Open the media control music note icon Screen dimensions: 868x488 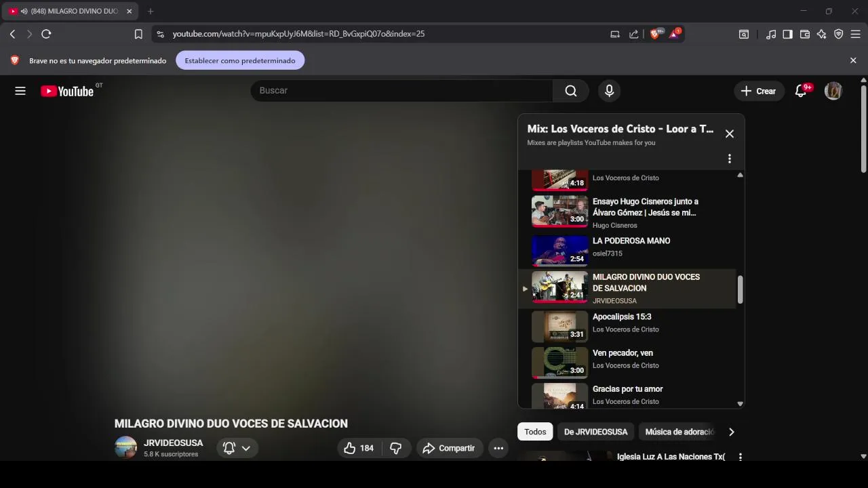(771, 34)
